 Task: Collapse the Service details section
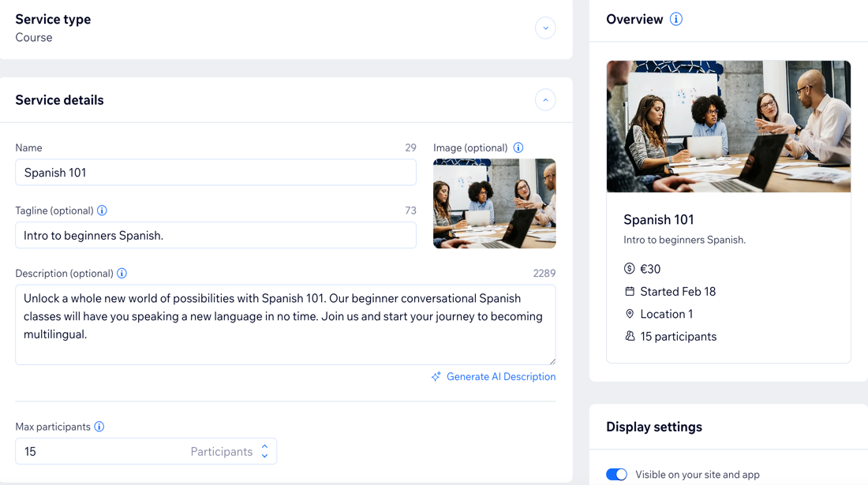(x=545, y=100)
